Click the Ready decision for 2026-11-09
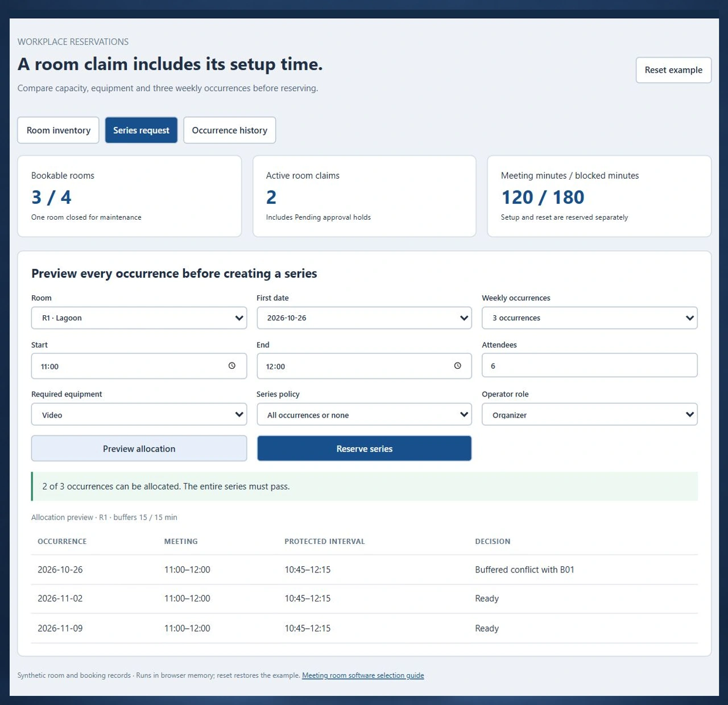This screenshot has width=728, height=705. 487,628
